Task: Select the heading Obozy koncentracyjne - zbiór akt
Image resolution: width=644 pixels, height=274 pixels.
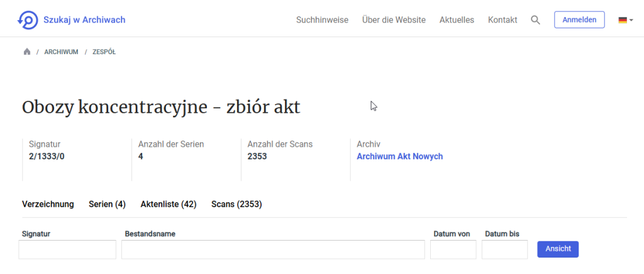Action: 161,108
